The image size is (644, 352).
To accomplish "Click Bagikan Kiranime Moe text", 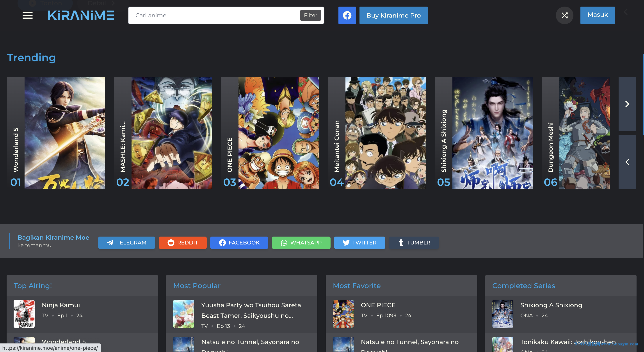I will click(53, 237).
